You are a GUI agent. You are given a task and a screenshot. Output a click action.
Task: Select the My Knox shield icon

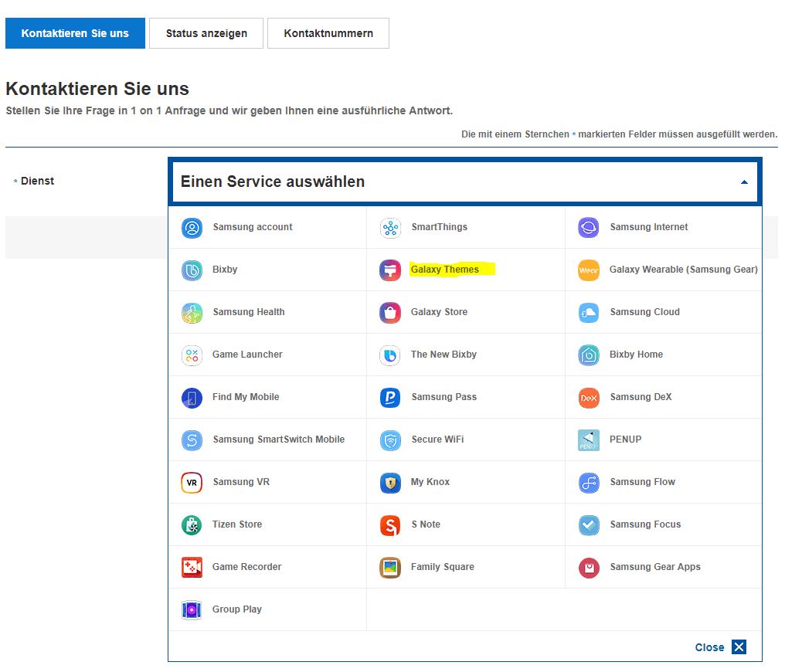click(390, 483)
